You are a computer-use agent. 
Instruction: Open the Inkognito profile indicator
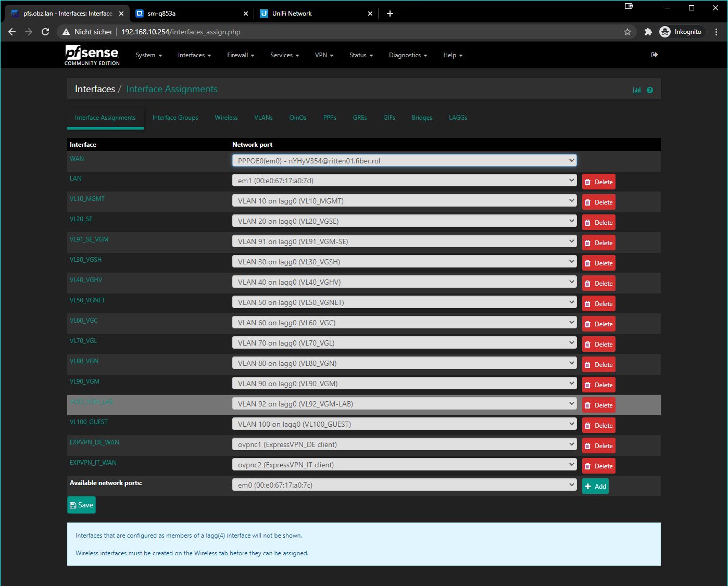681,32
